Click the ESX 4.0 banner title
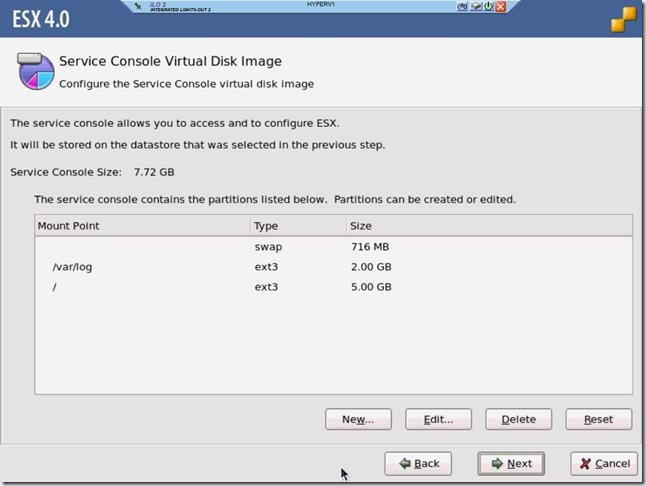The image size is (646, 486). (41, 19)
